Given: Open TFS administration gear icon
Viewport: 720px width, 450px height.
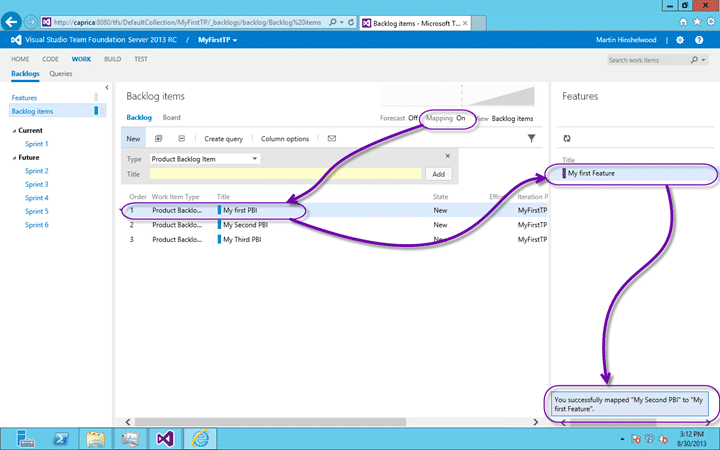Looking at the screenshot, I should click(680, 40).
